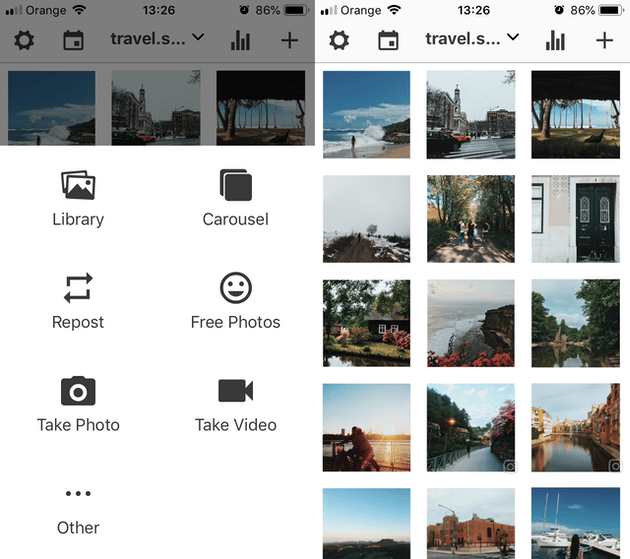Image resolution: width=630 pixels, height=559 pixels.
Task: Expand travel.s... account dropdown in left screen
Action: pos(158,39)
